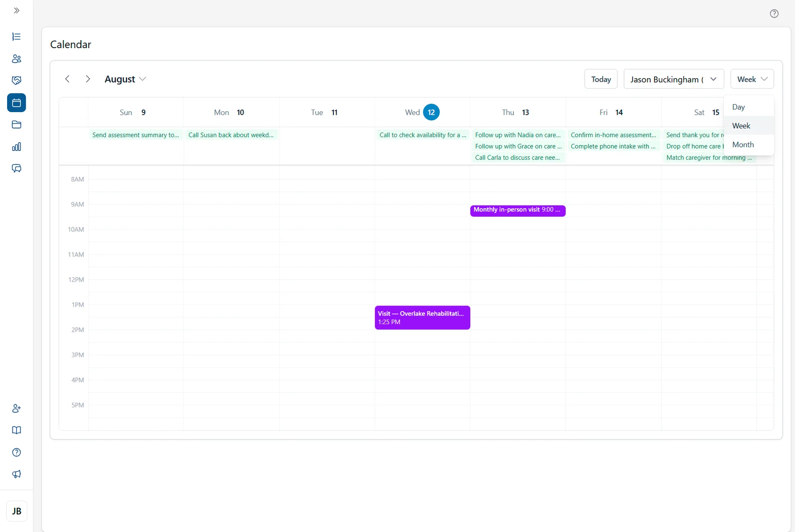Open the JB profile avatar

17,511
